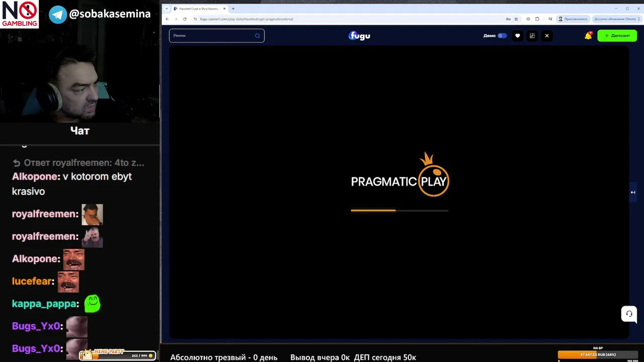The height and width of the screenshot is (362, 644).
Task: Click the Абсолютно трезвый - 0 день text
Action: (x=223, y=357)
